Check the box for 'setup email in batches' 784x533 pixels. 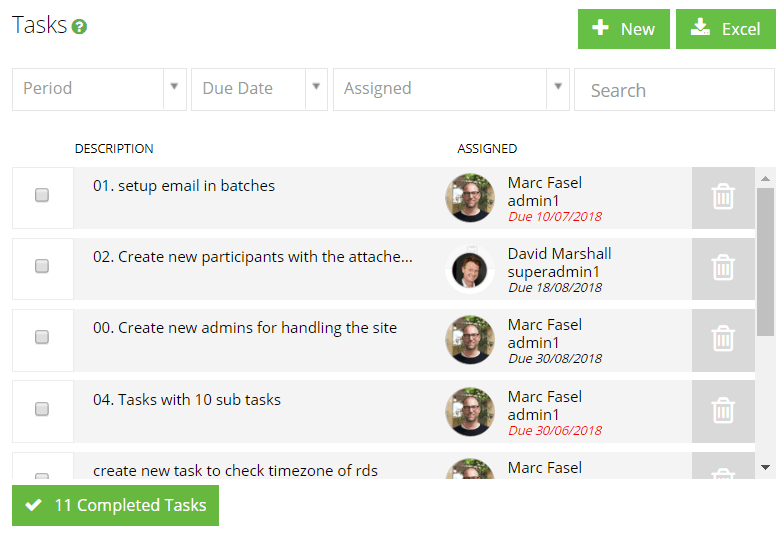[42, 195]
